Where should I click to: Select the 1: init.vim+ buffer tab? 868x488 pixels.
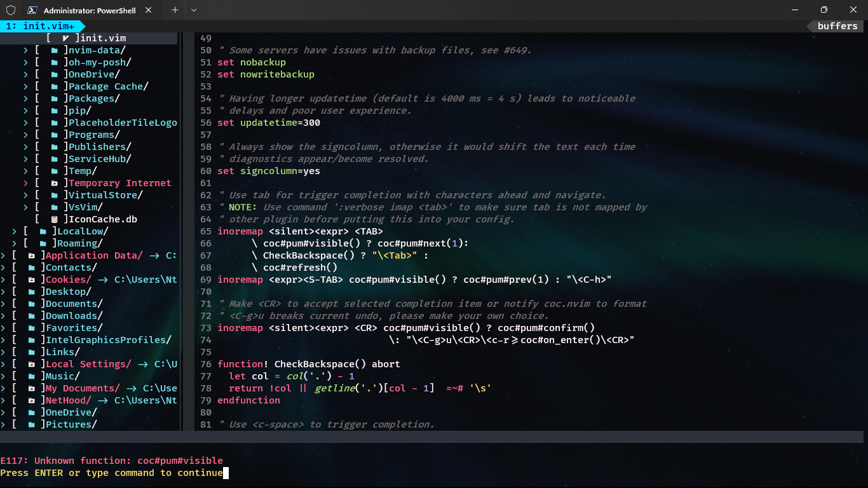[x=38, y=27]
